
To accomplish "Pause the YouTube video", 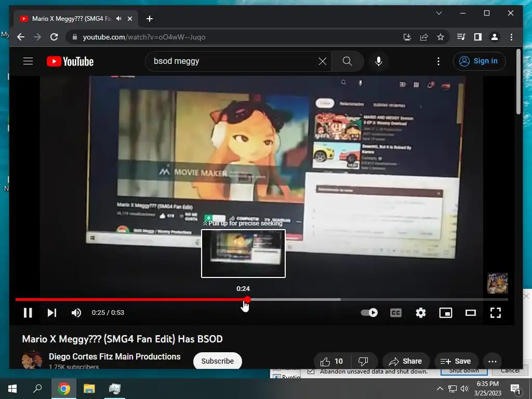I will pyautogui.click(x=28, y=312).
